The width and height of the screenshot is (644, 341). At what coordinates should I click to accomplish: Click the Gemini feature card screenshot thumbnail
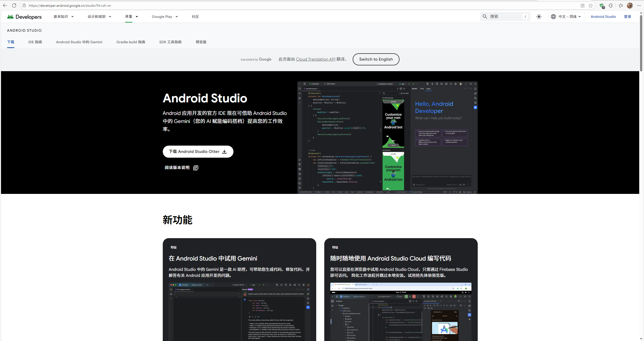(239, 311)
